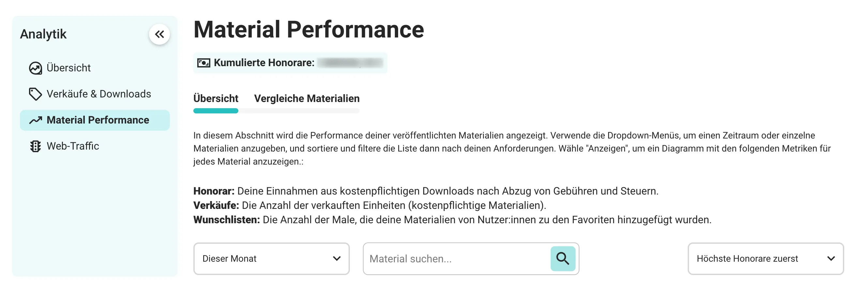Select the Material Performance sidebar entry text
The width and height of the screenshot is (868, 291).
click(98, 120)
